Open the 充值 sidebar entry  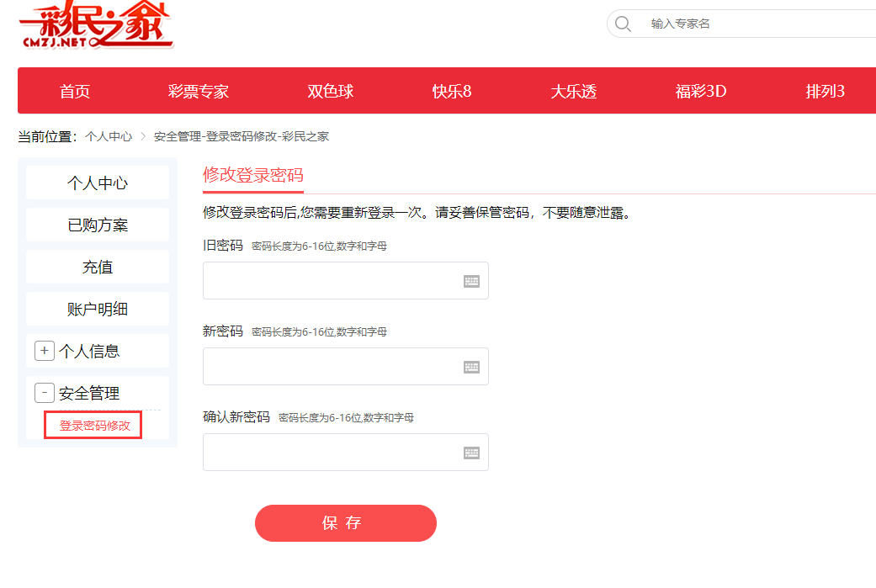97,267
